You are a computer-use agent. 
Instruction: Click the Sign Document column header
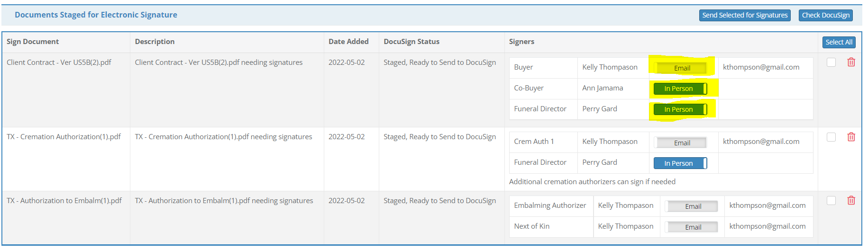point(33,42)
